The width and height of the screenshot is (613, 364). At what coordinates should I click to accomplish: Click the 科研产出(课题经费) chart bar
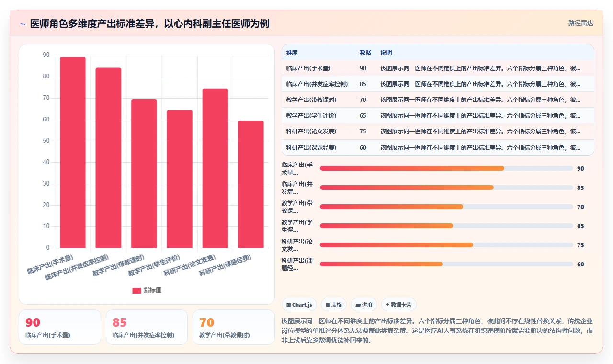click(251, 184)
